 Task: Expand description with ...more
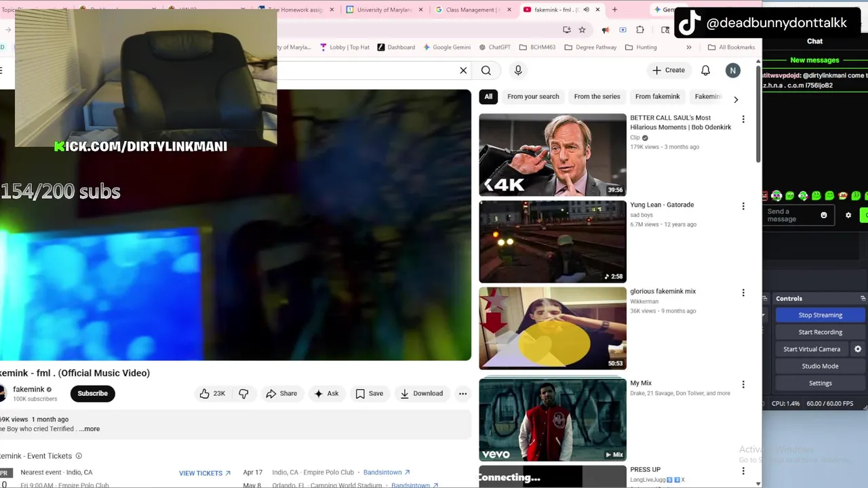pyautogui.click(x=89, y=429)
